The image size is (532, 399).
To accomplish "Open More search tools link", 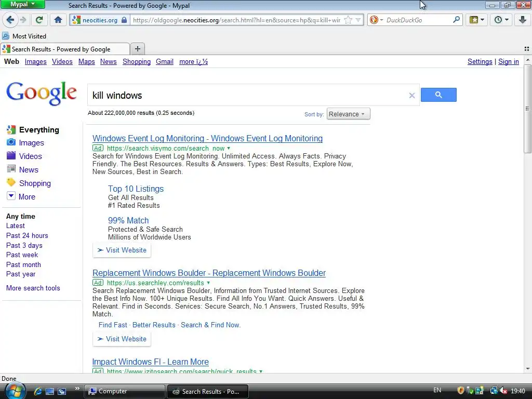I will [x=33, y=288].
